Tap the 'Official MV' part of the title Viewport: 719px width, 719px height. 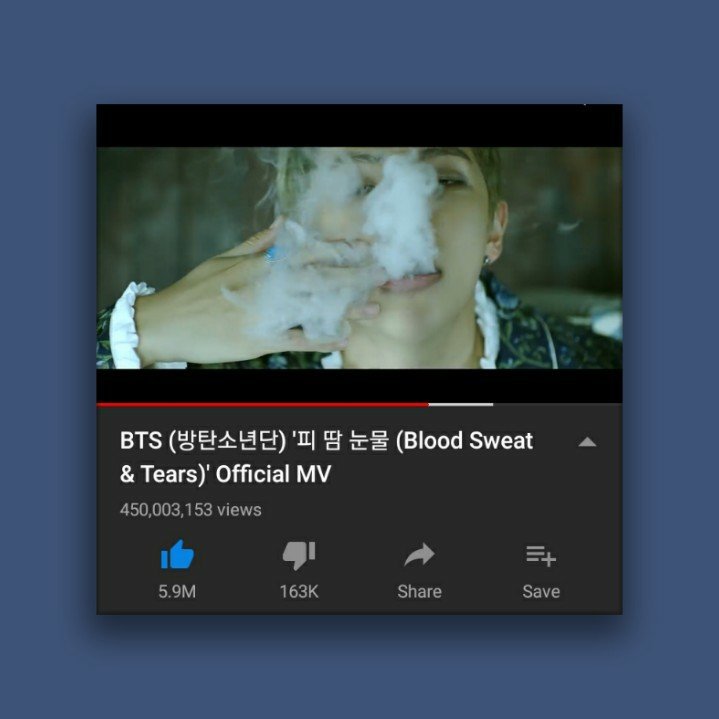[x=273, y=474]
